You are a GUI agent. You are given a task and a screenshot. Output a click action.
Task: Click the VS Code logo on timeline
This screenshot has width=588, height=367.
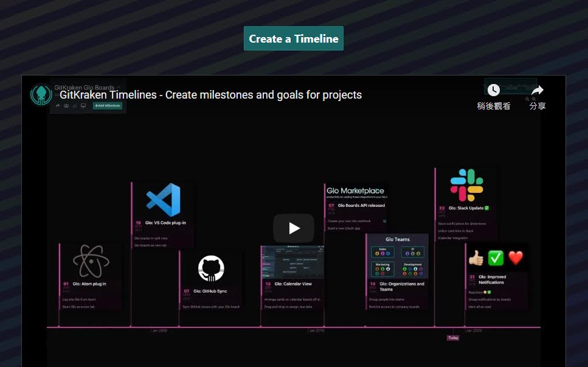click(x=164, y=200)
